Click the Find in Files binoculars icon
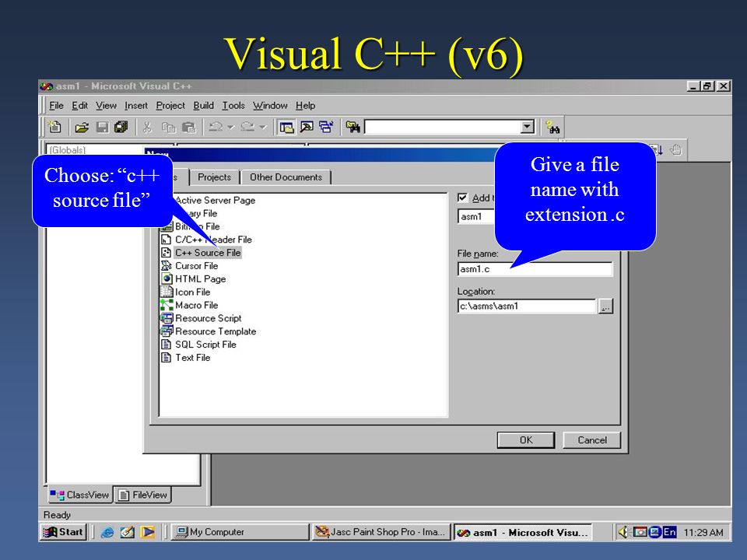Screen dimensions: 747x560 tap(353, 127)
